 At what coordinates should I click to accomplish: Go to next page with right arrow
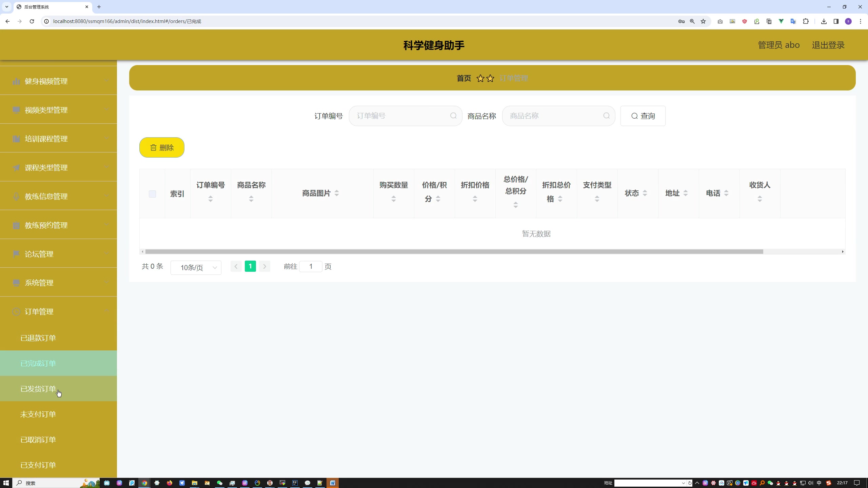[265, 266]
